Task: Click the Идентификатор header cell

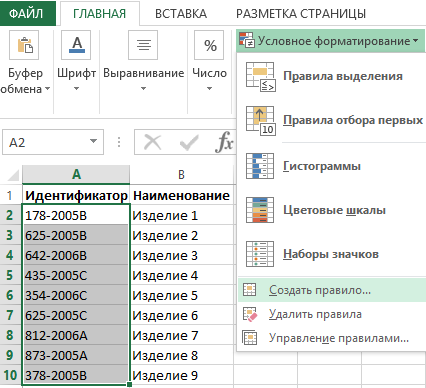Action: coord(76,195)
